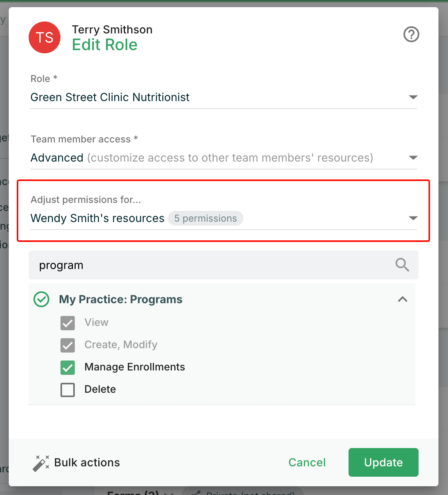Open the Team member access dropdown
The width and height of the screenshot is (448, 495).
pyautogui.click(x=224, y=158)
